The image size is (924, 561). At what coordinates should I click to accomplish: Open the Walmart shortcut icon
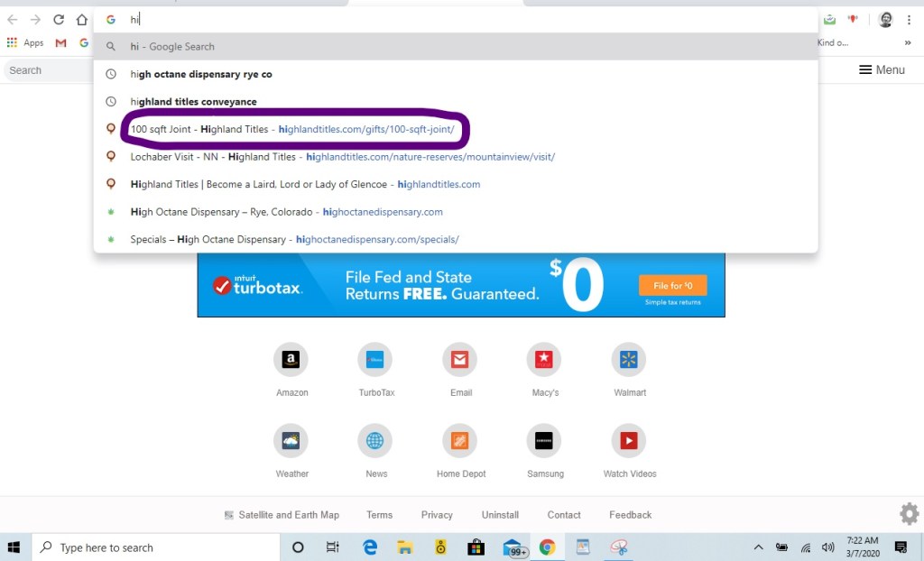[629, 360]
